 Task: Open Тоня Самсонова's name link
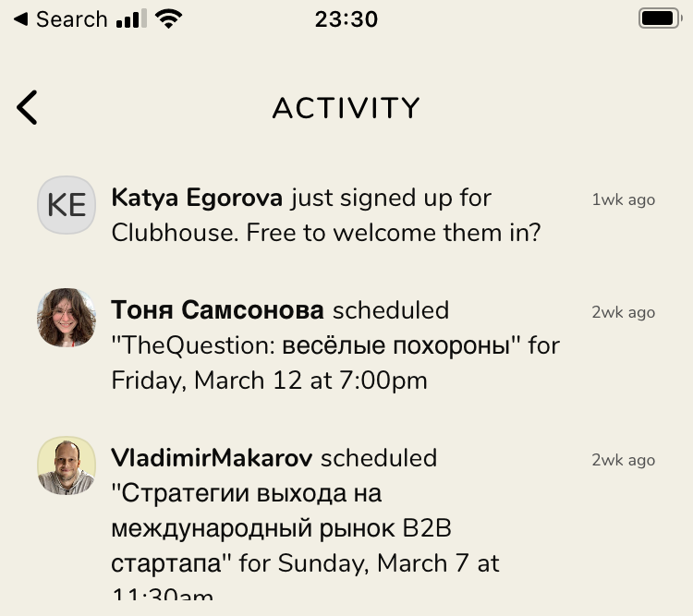217,310
